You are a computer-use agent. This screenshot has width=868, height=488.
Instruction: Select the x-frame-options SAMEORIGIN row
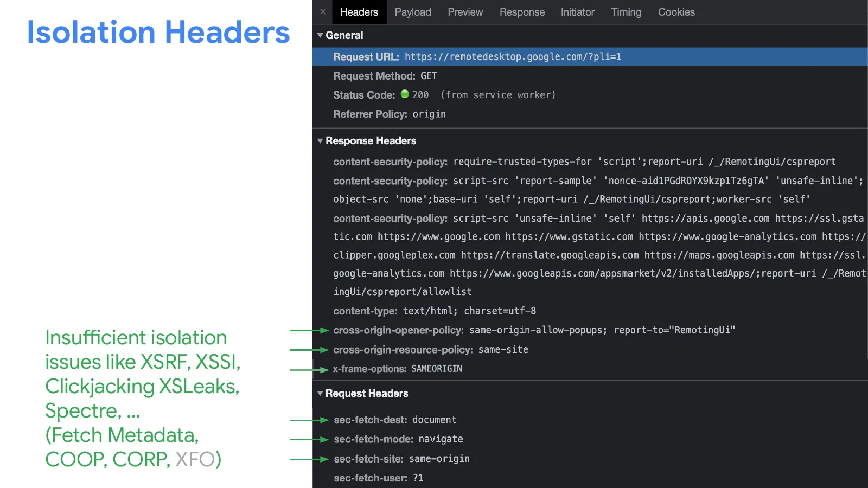click(590, 369)
